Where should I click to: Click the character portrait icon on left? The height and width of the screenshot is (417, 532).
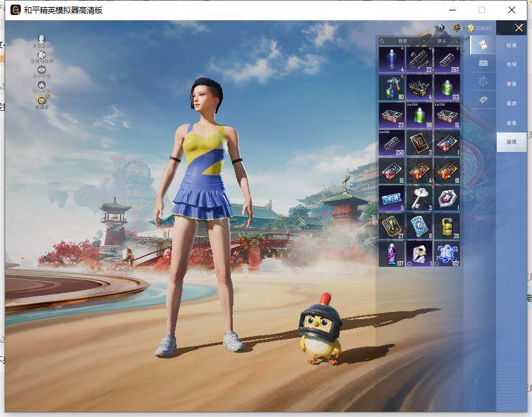tap(41, 39)
